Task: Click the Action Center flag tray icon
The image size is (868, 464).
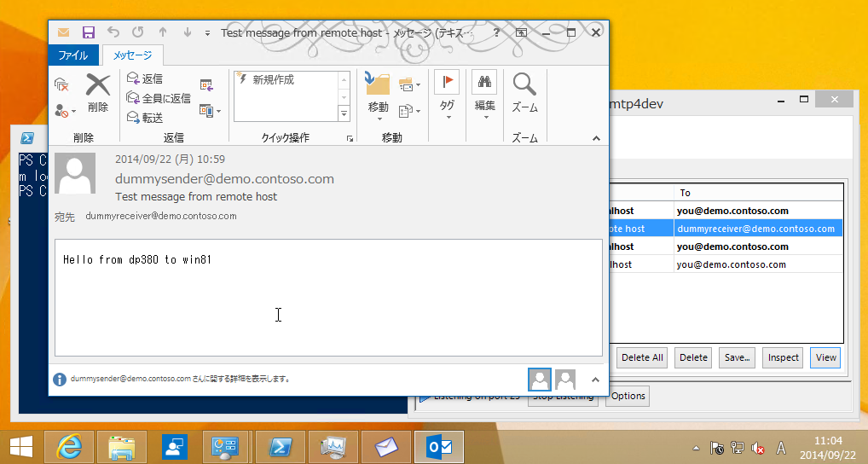Action: 716,448
